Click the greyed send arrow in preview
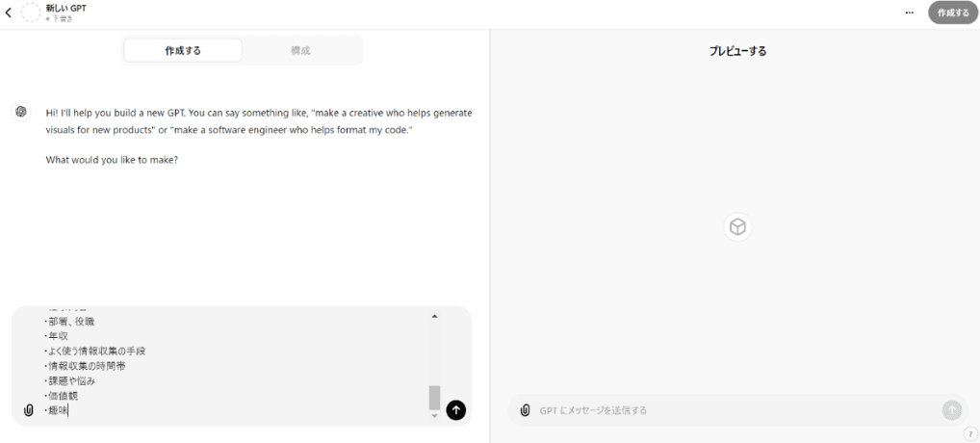980x443 pixels. [952, 410]
